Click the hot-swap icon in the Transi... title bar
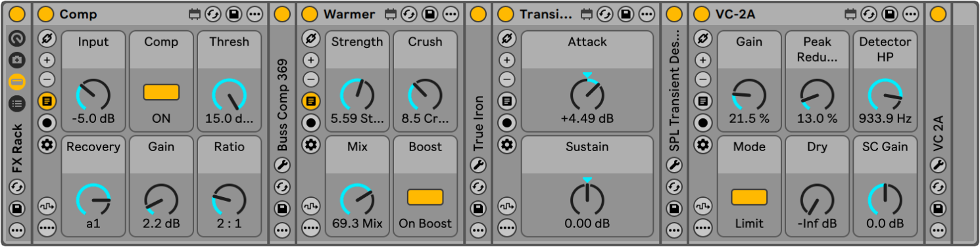Image resolution: width=980 pixels, height=247 pixels. point(606,14)
